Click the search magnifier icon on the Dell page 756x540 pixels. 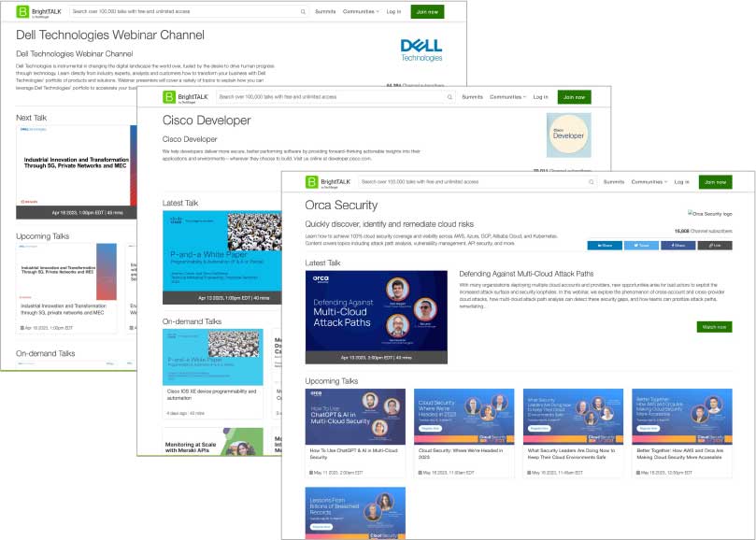(303, 12)
